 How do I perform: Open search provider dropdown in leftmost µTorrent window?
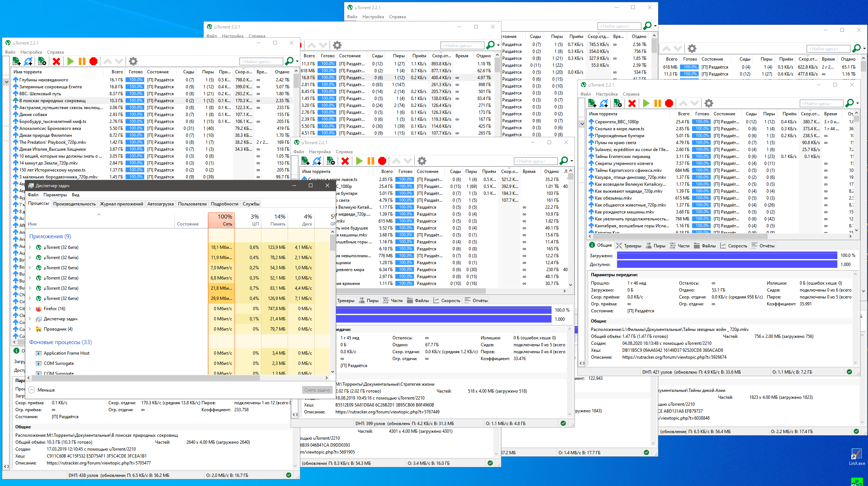tap(297, 62)
